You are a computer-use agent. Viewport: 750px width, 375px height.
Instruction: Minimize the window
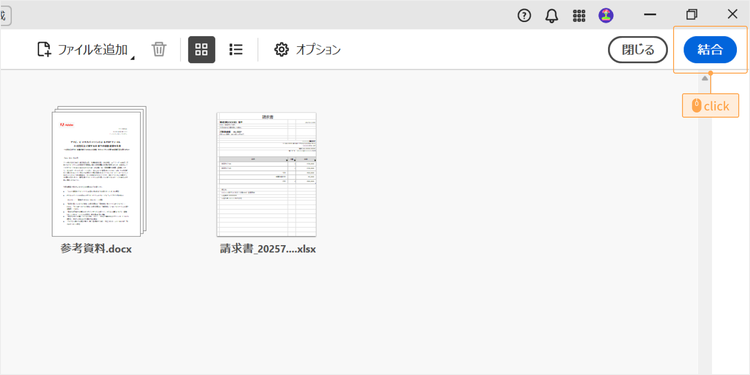(x=650, y=15)
